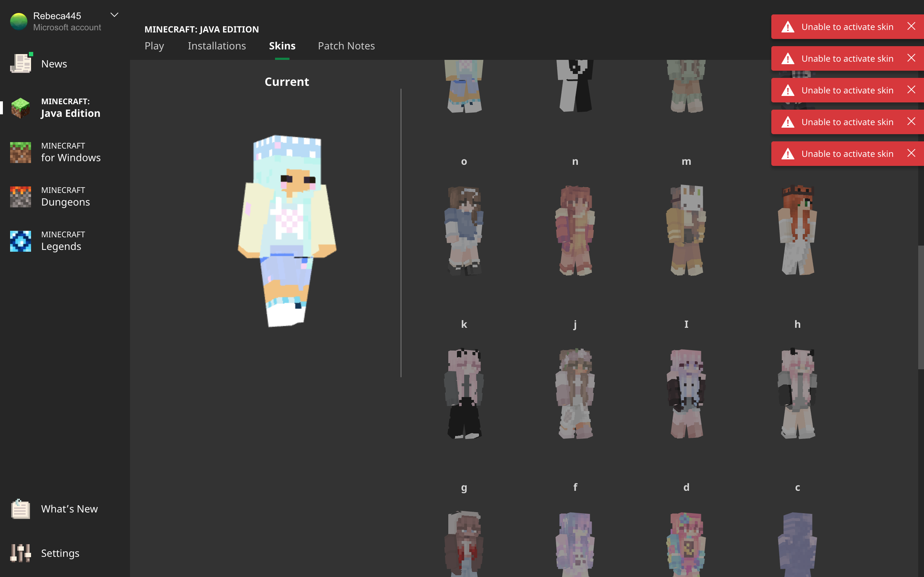
Task: Expand the account dropdown chevron
Action: pos(114,15)
